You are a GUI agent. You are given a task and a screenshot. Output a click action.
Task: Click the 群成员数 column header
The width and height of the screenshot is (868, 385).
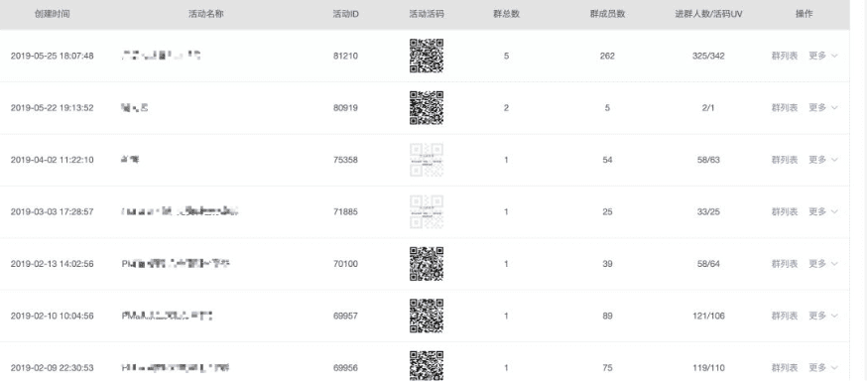coord(607,14)
